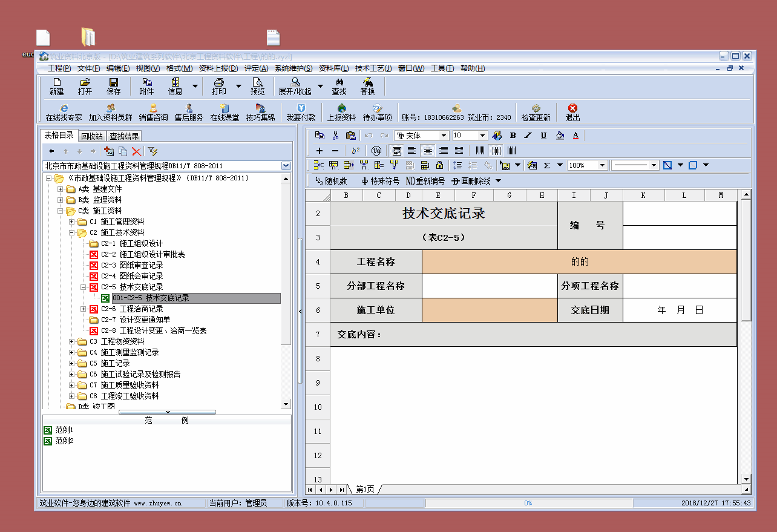Click the 保存 (Save) toolbar icon

coord(113,86)
